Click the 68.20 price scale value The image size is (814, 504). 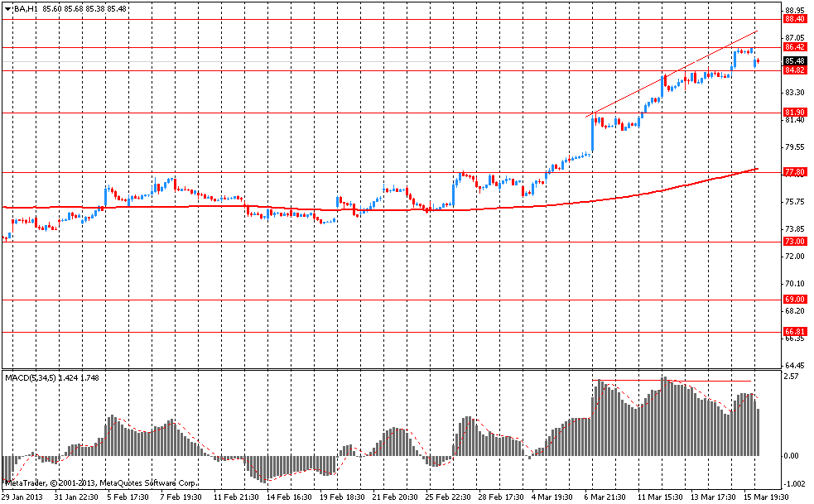(x=795, y=311)
